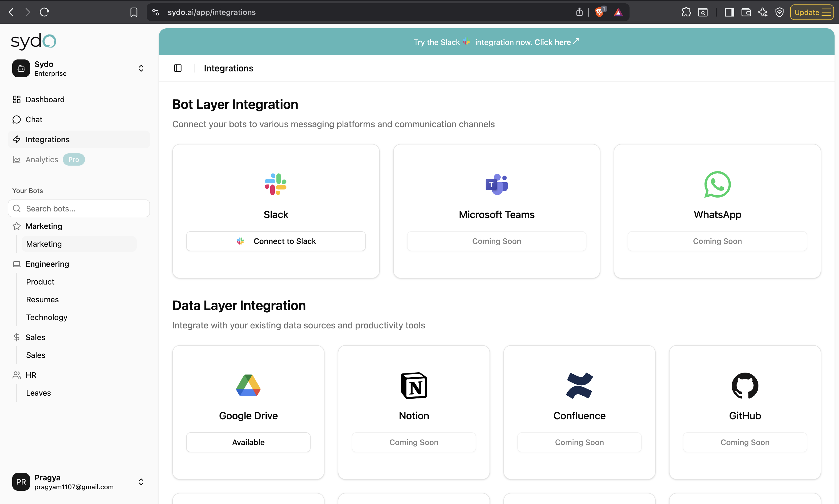Collapse the HR bot group

click(x=79, y=375)
